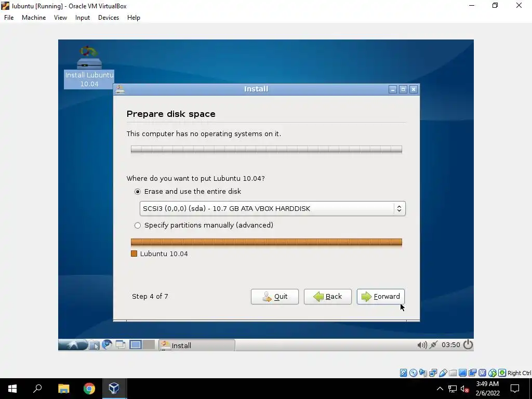This screenshot has height=399, width=532.
Task: Open the Install Lubuntu 10.04 desktop icon
Action: click(89, 67)
